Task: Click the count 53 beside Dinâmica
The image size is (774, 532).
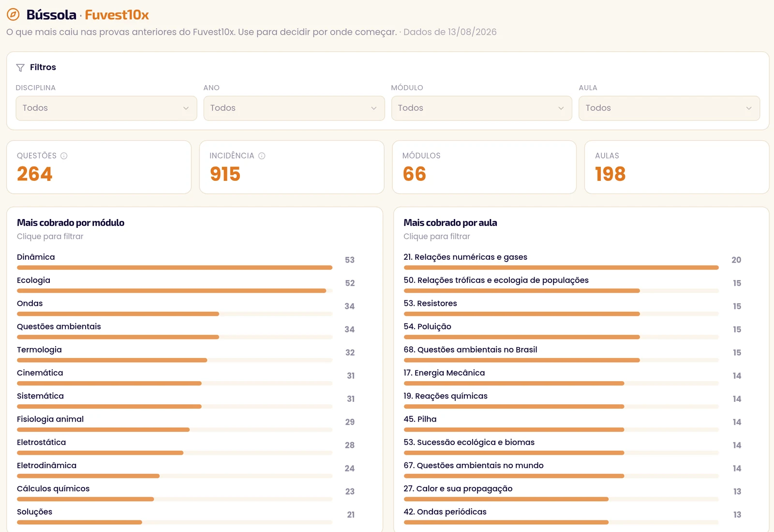Action: point(350,260)
